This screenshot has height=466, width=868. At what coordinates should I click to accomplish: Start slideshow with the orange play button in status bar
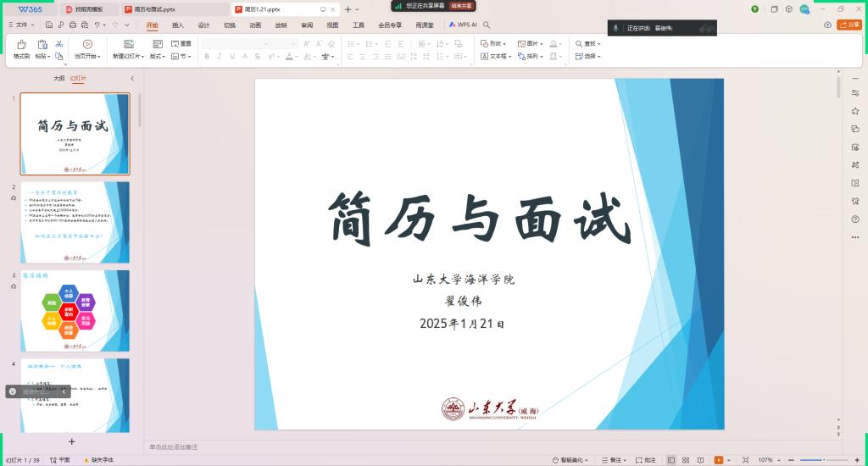(718, 460)
